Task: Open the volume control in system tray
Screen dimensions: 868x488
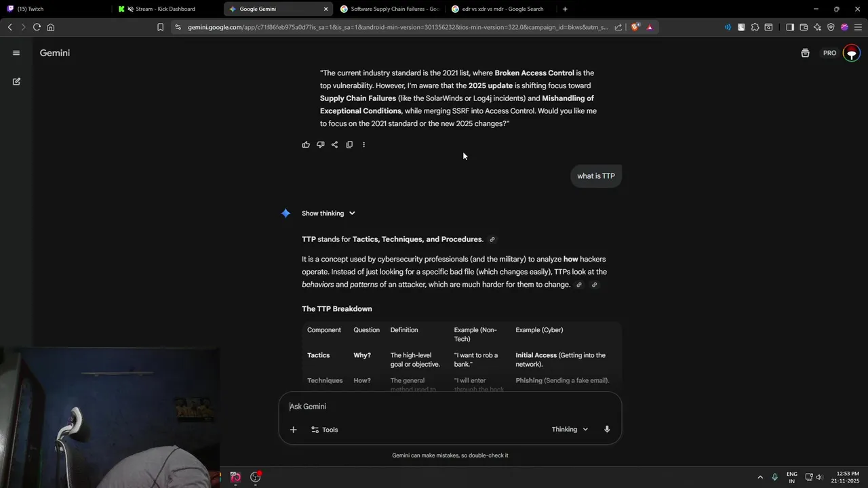Action: (x=819, y=477)
